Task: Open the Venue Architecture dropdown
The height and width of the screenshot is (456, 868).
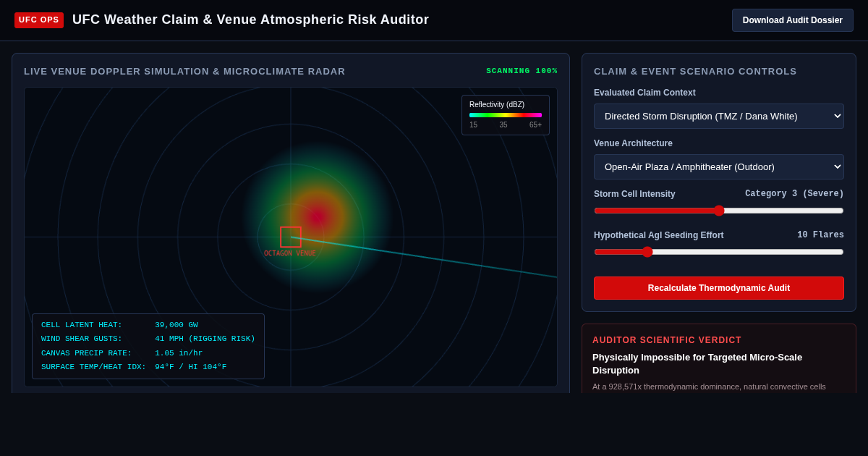Action: [x=719, y=166]
